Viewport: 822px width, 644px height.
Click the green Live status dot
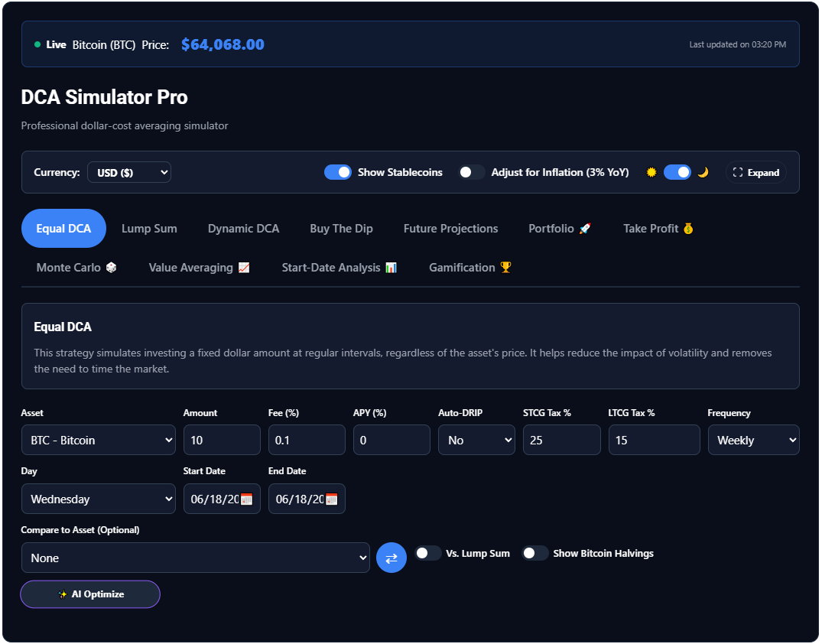pyautogui.click(x=37, y=44)
